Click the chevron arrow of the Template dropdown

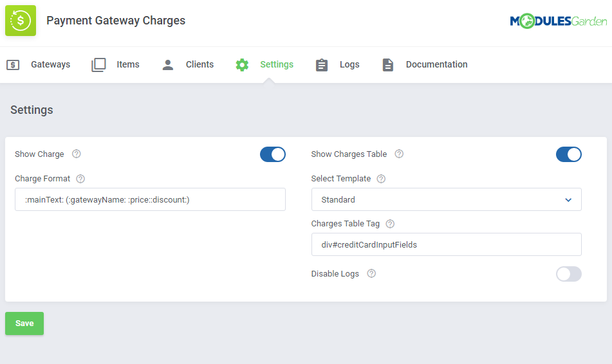coord(568,200)
